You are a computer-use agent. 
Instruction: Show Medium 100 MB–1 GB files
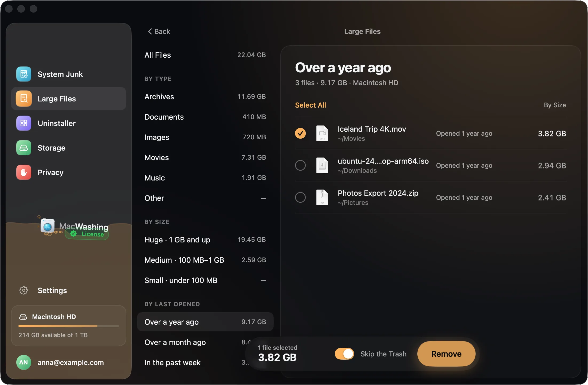205,260
